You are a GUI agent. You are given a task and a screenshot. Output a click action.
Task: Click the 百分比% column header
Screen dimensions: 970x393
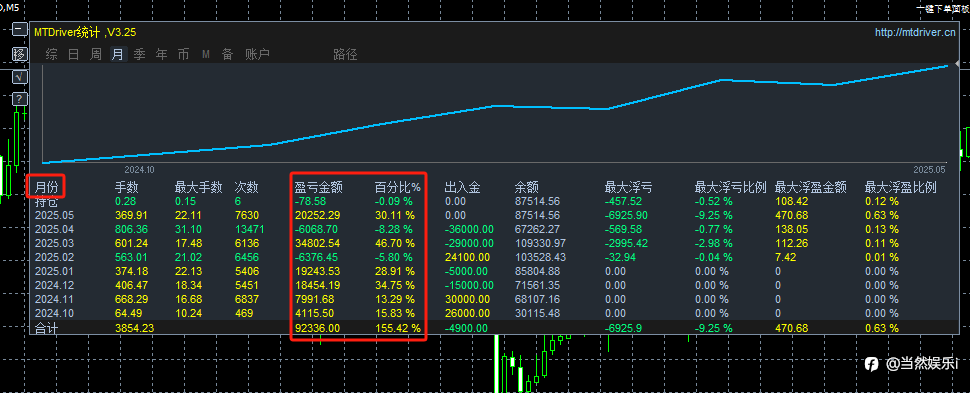point(398,187)
